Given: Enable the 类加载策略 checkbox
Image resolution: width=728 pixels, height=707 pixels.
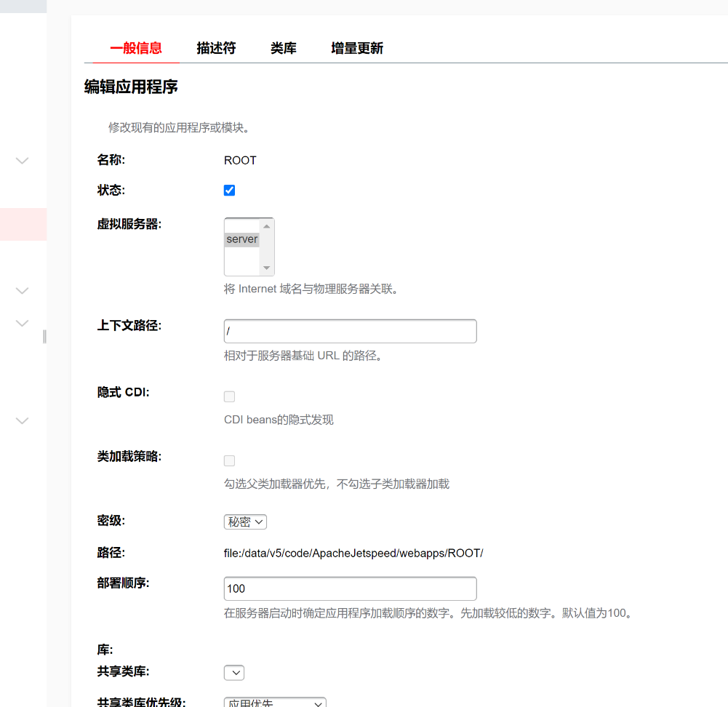Looking at the screenshot, I should [x=229, y=460].
